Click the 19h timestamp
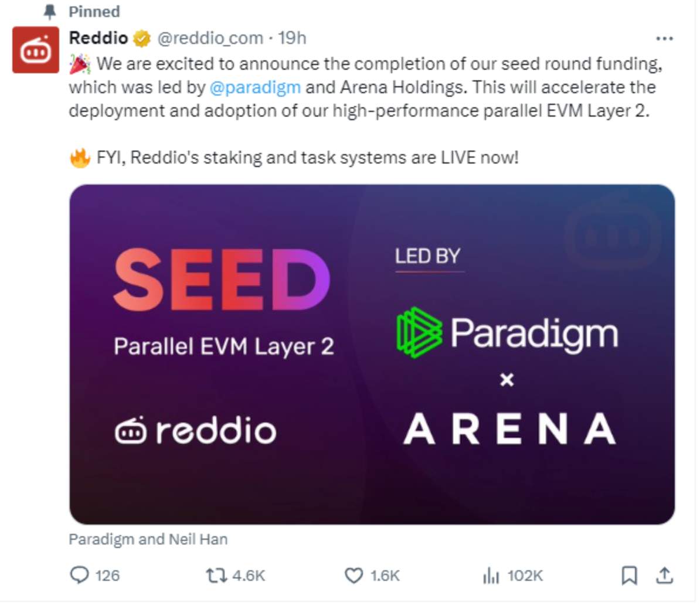Screen dimensions: 700x606 point(293,38)
